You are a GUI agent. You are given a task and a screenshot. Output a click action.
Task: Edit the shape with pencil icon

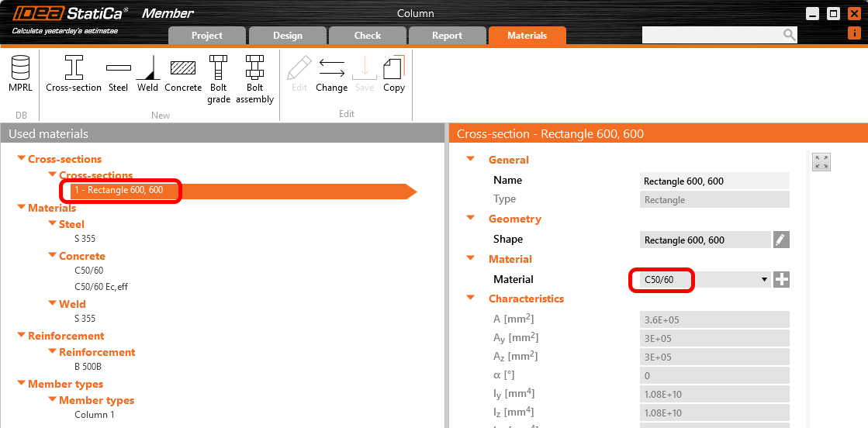pyautogui.click(x=781, y=240)
